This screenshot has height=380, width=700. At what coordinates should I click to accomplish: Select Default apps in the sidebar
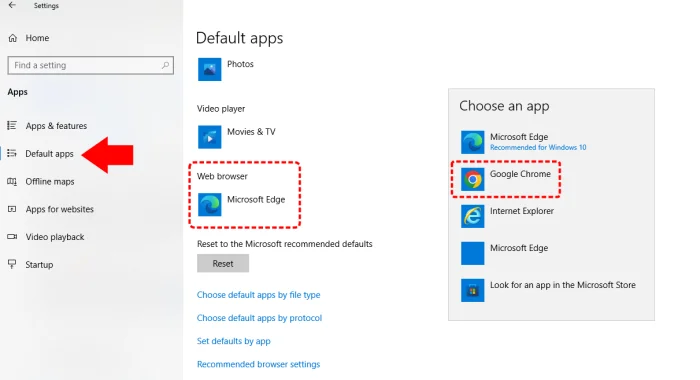(49, 154)
